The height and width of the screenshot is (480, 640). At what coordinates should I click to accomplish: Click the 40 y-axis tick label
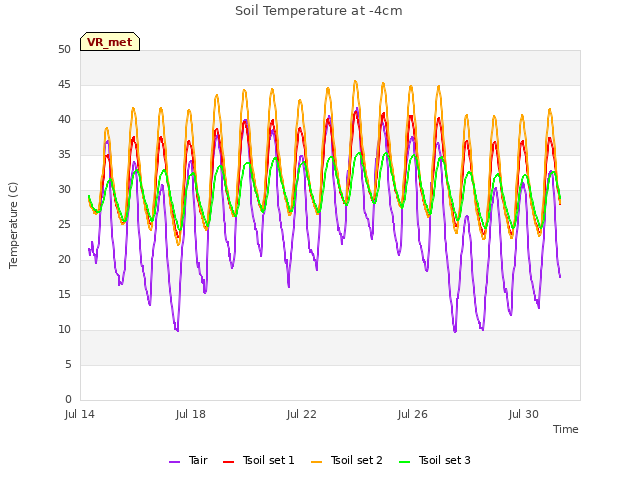(64, 120)
